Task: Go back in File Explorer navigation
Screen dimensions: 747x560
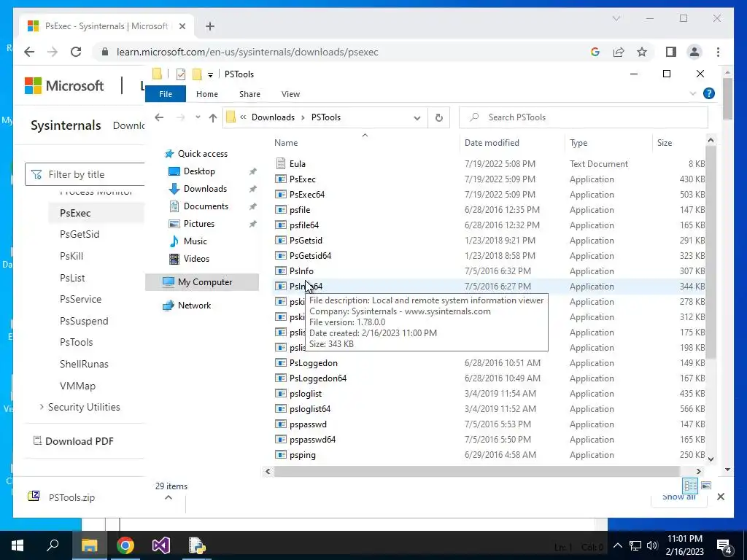Action: [x=159, y=117]
